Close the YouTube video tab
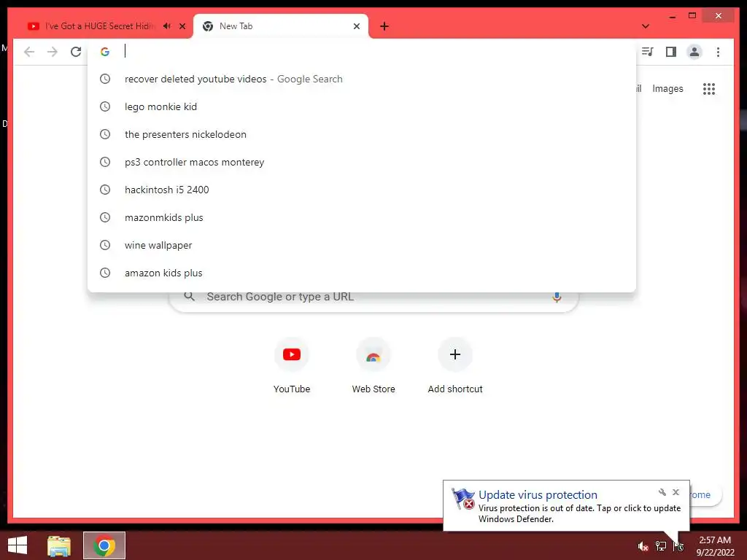The width and height of the screenshot is (747, 560). pos(182,26)
